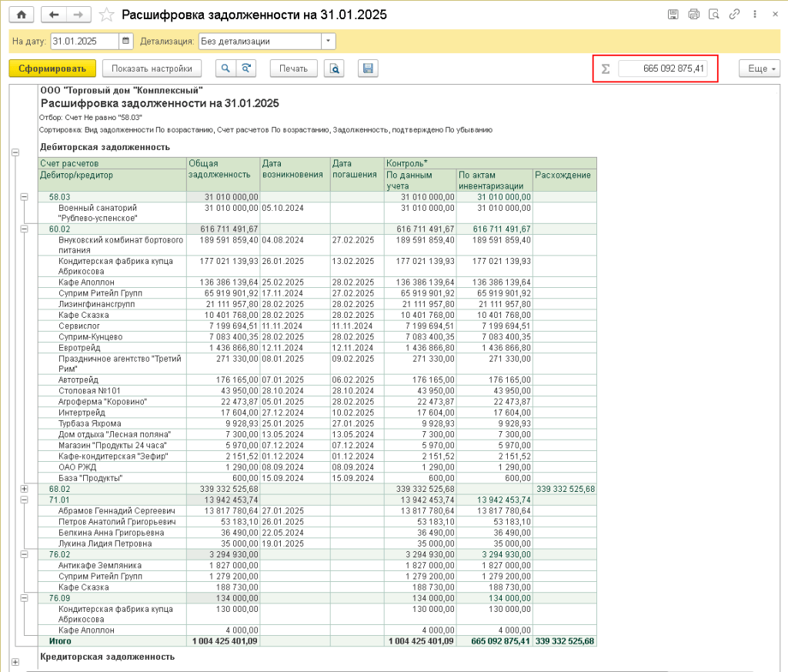Click the Печать button
Image resolution: width=788 pixels, height=672 pixels.
click(x=293, y=69)
